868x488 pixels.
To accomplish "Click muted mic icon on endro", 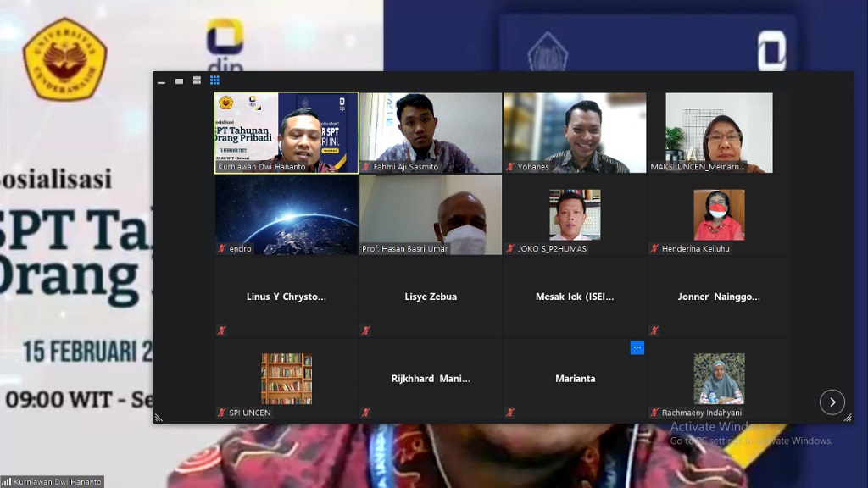I will pyautogui.click(x=222, y=248).
